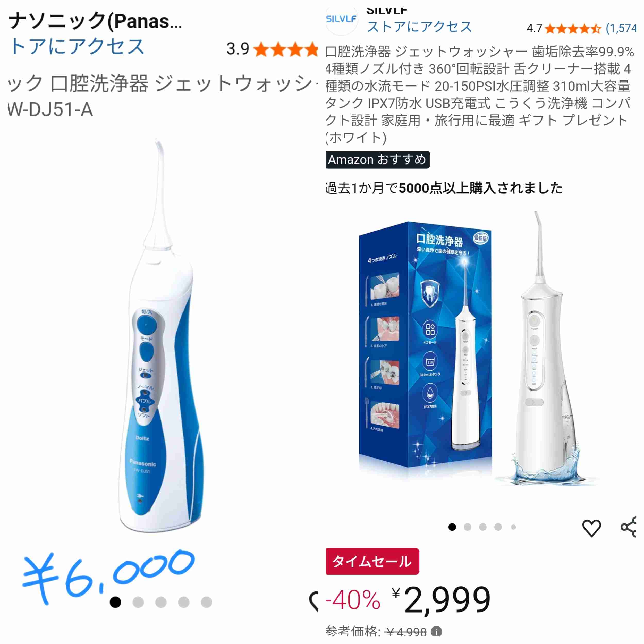
Task: Tap the Amazon おすすめ badge
Action: pos(378,160)
